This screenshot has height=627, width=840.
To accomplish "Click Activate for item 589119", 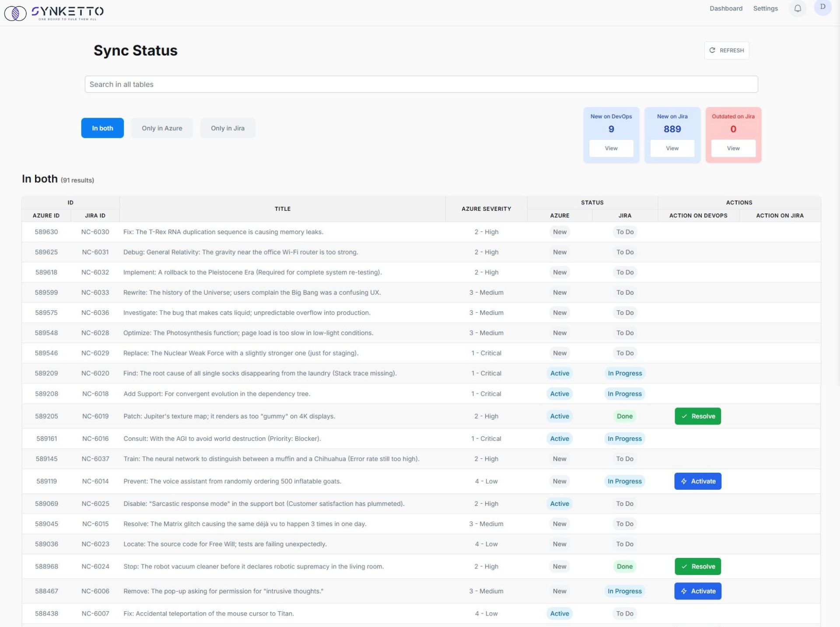I will (x=698, y=481).
